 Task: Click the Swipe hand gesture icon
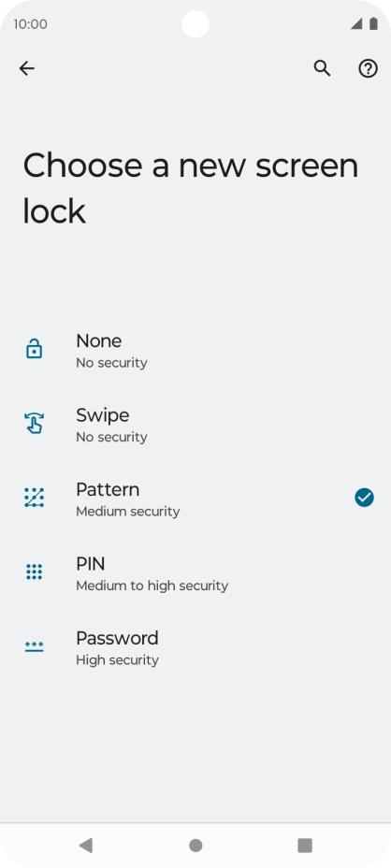click(35, 424)
